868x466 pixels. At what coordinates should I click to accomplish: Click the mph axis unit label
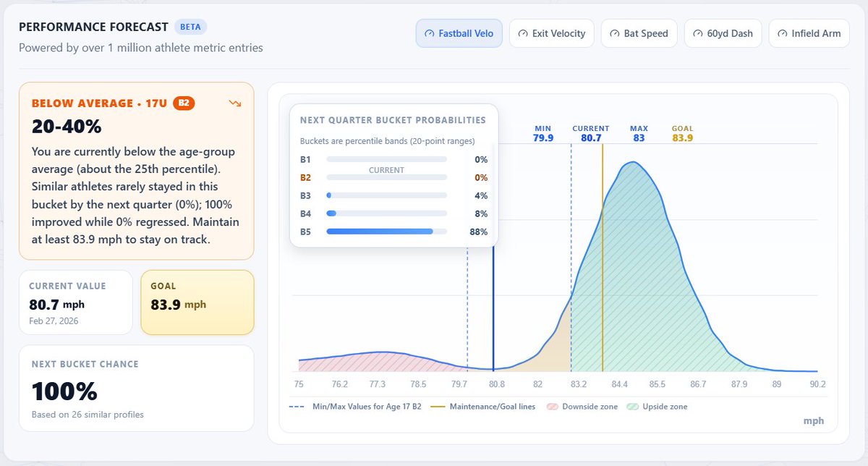pyautogui.click(x=814, y=420)
